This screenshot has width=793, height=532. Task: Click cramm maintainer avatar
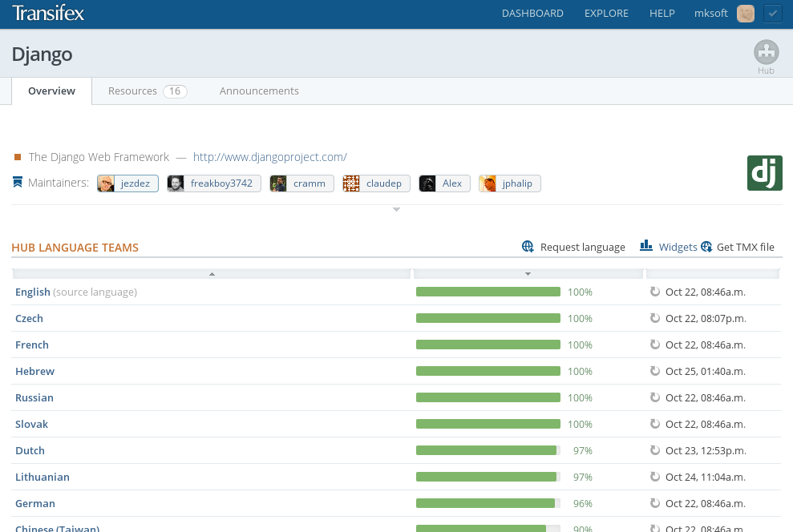tap(278, 183)
